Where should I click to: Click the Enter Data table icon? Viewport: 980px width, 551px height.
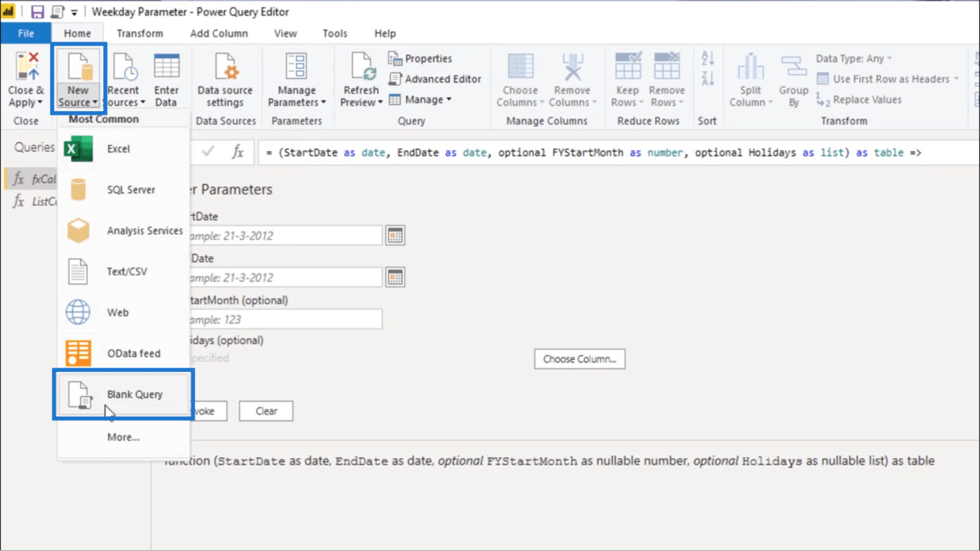tap(166, 66)
